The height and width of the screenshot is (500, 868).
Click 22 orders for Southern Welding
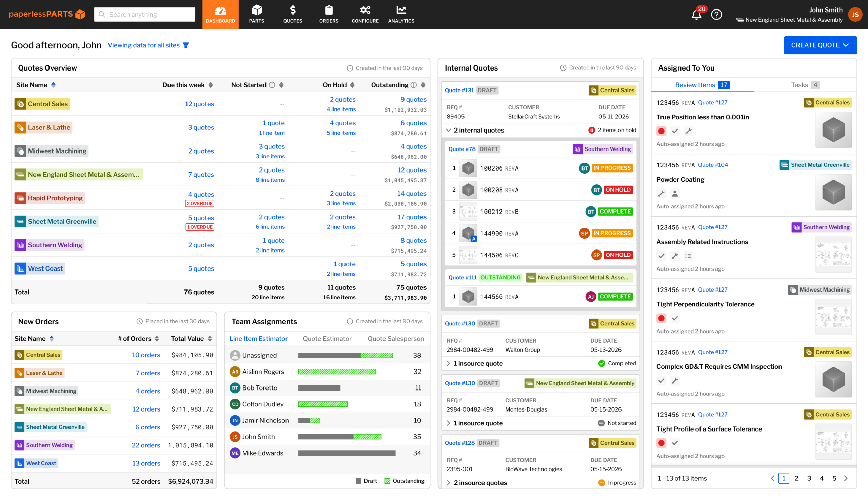pyautogui.click(x=146, y=445)
